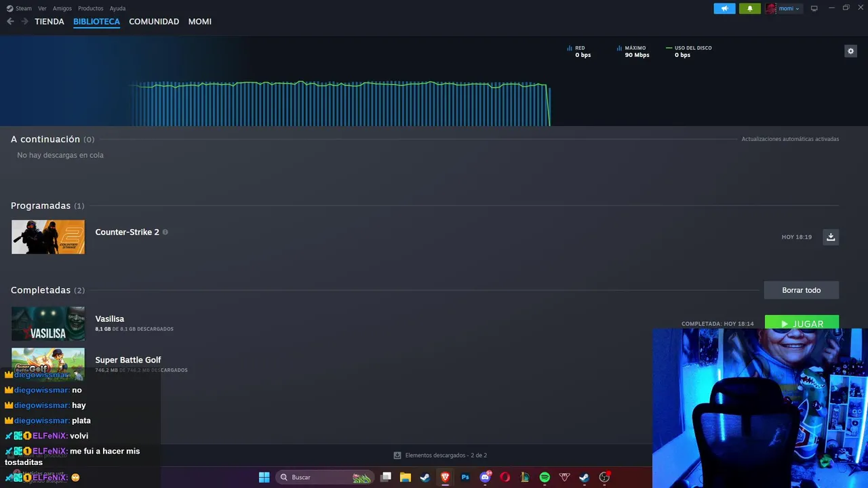Screen dimensions: 868x488
Task: Switch to the COMUNIDAD tab
Action: 154,22
